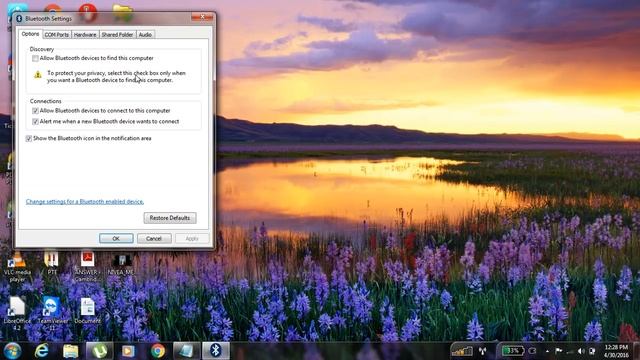Go to the Audio tab
The height and width of the screenshot is (360, 640).
(x=145, y=35)
